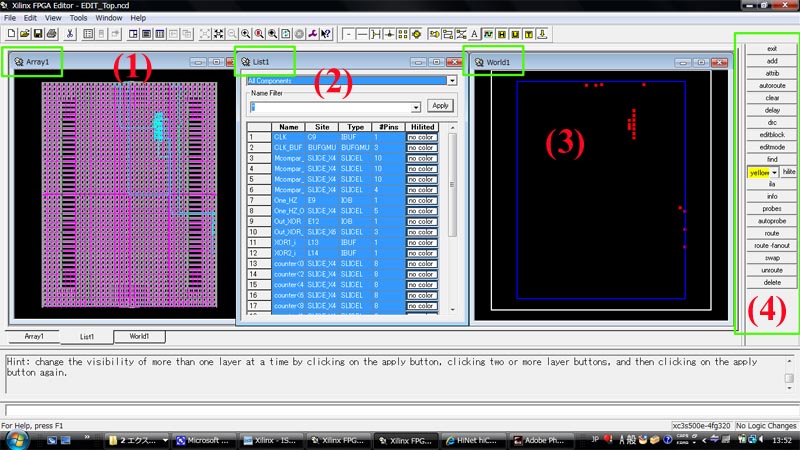Sort list by the Site column header
The image size is (800, 450).
[321, 127]
